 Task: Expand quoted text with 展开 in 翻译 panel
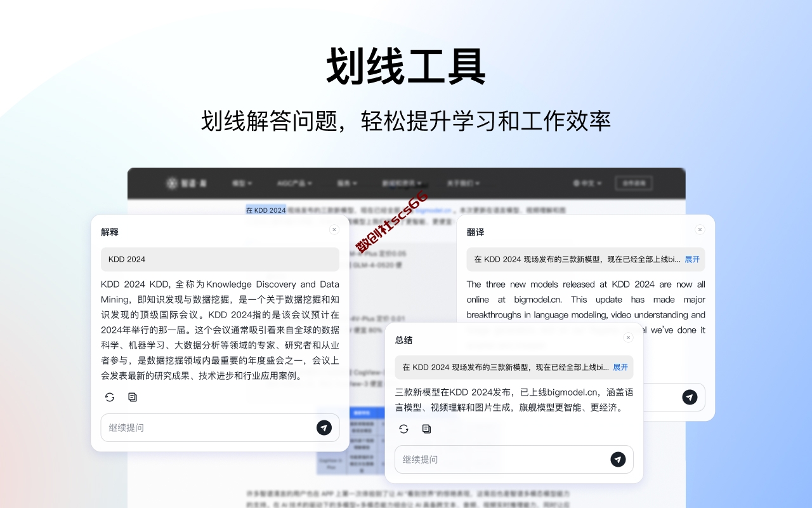point(692,259)
